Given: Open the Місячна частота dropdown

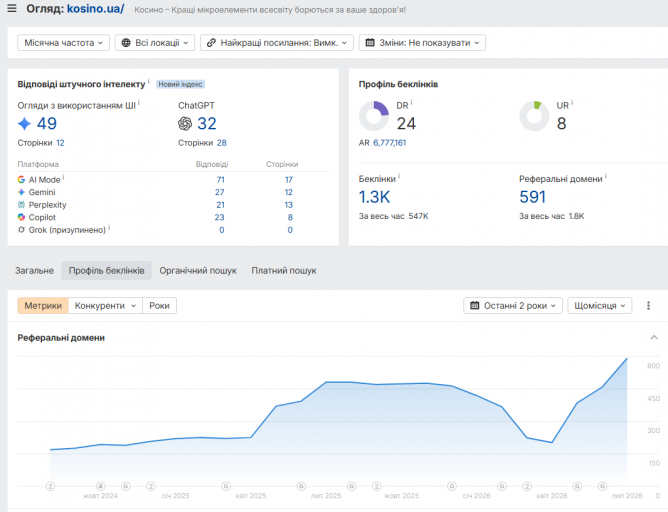Looking at the screenshot, I should point(63,43).
